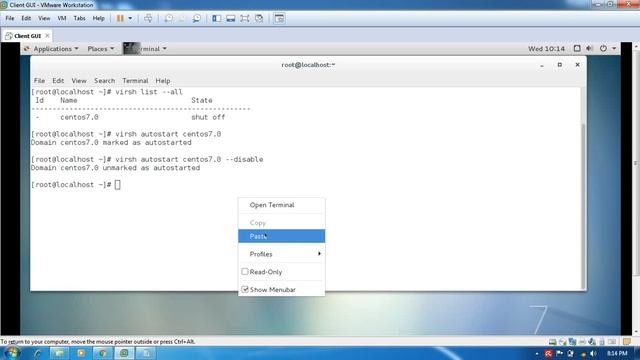Click the greyed Copy context menu entry
The width and height of the screenshot is (640, 360).
coord(282,222)
